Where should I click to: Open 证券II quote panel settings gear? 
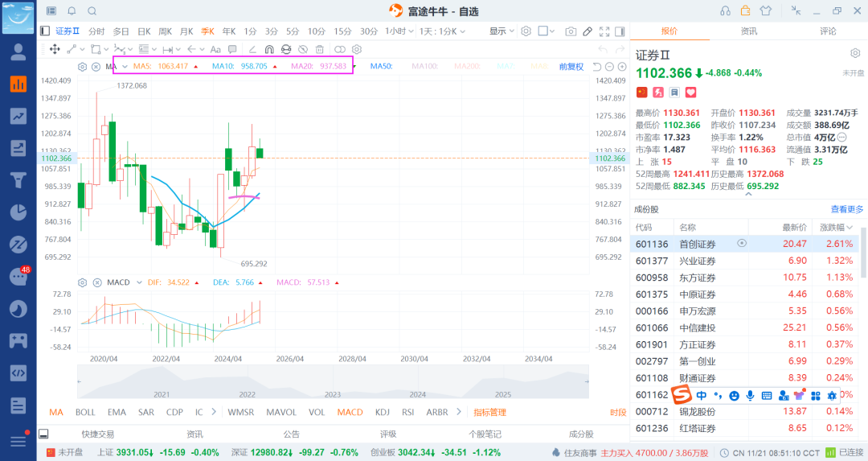click(x=855, y=53)
